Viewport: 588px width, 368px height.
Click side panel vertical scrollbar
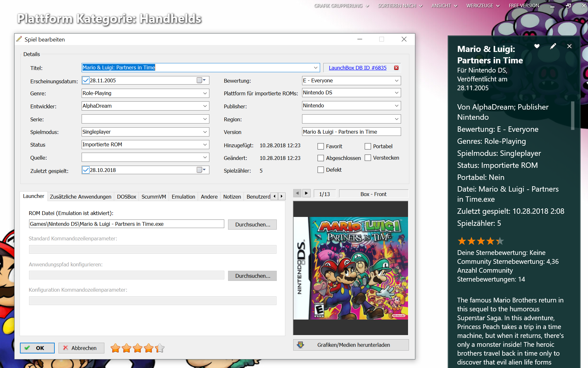pos(573,116)
